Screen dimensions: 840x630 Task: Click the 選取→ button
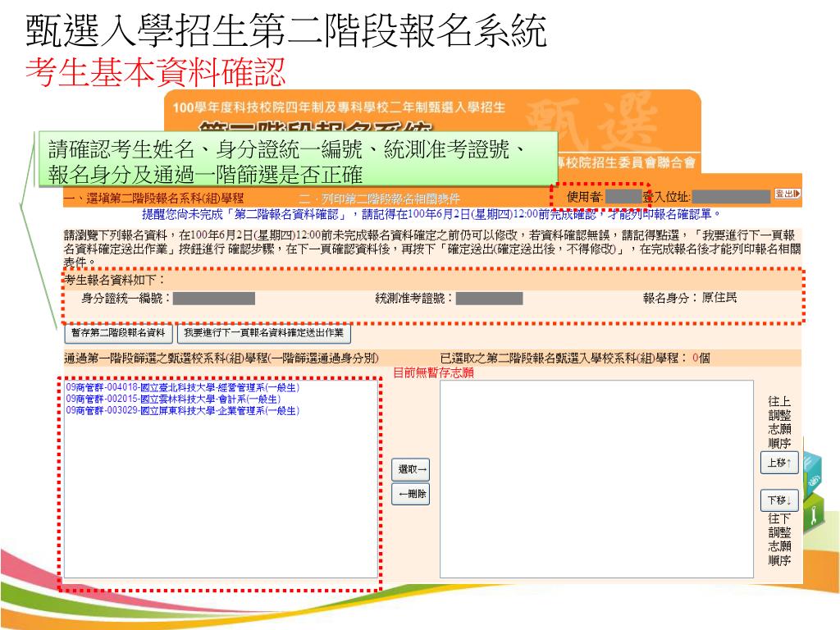coord(411,469)
